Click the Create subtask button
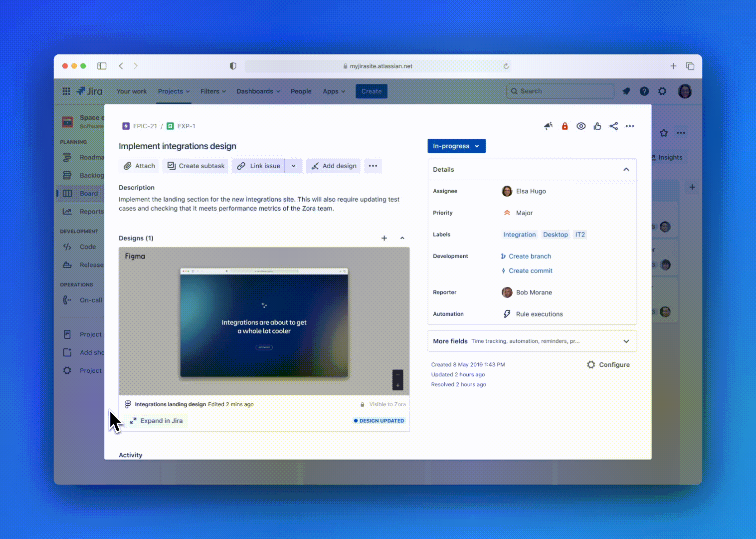 (196, 166)
